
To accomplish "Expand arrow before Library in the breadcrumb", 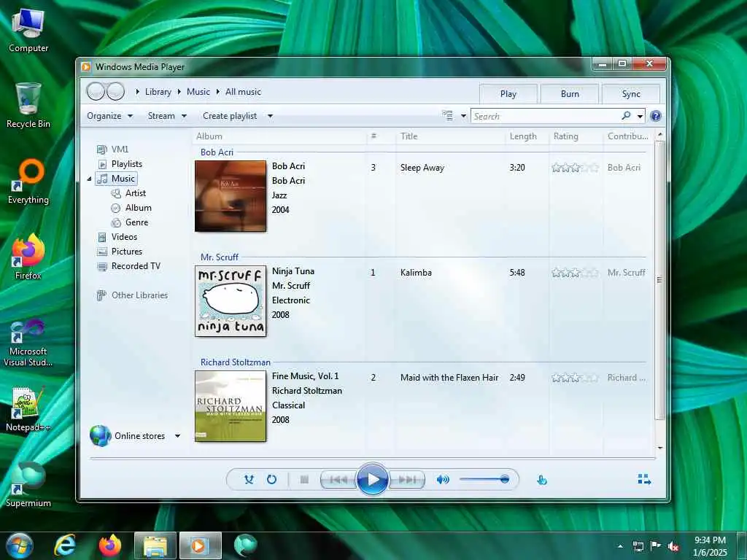I will [x=138, y=92].
